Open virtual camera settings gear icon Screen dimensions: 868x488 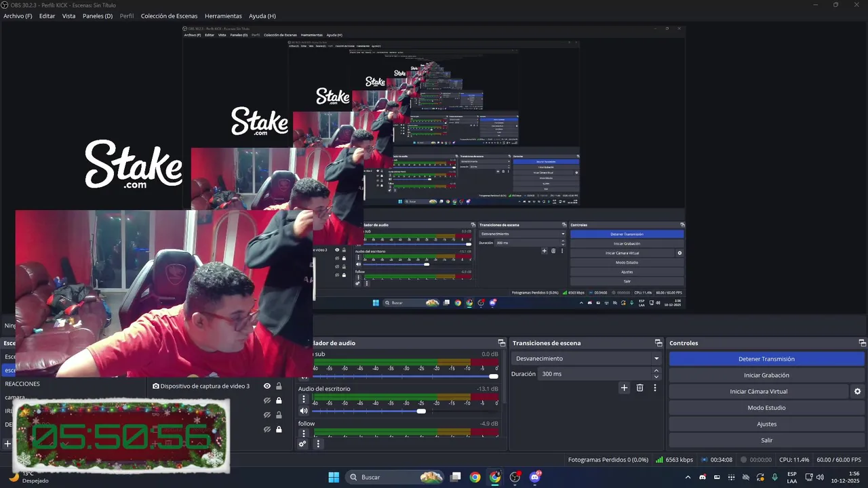point(857,392)
